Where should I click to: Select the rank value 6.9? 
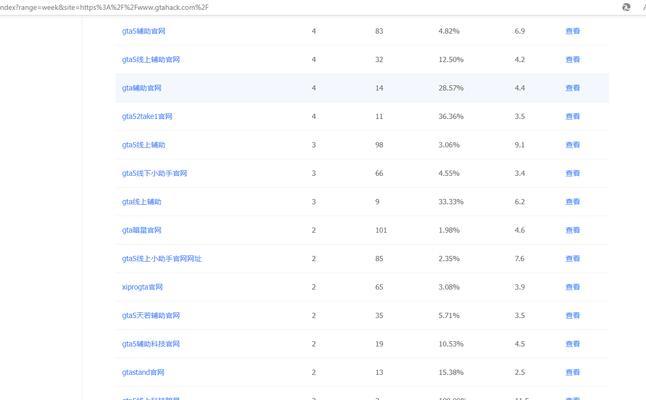coord(520,31)
